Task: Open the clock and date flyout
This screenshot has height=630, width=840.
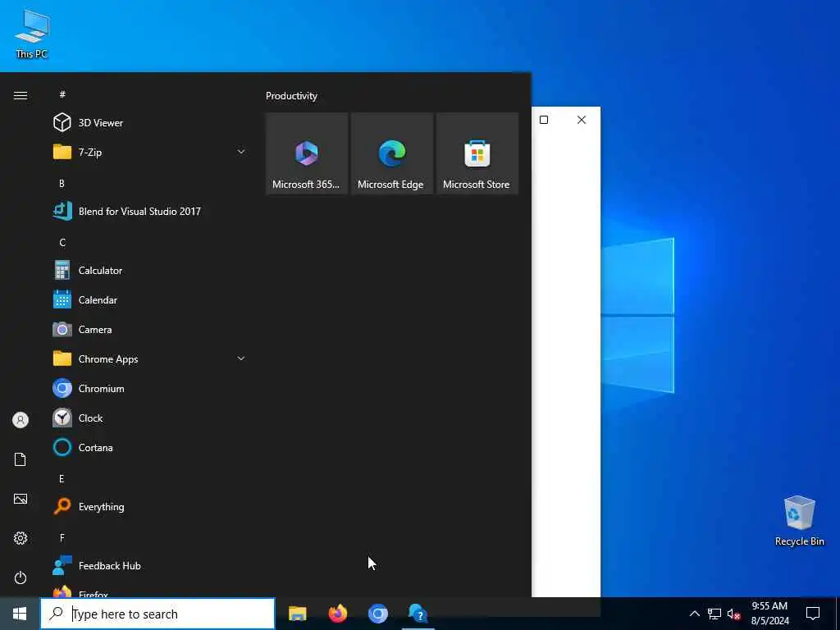Action: click(769, 614)
